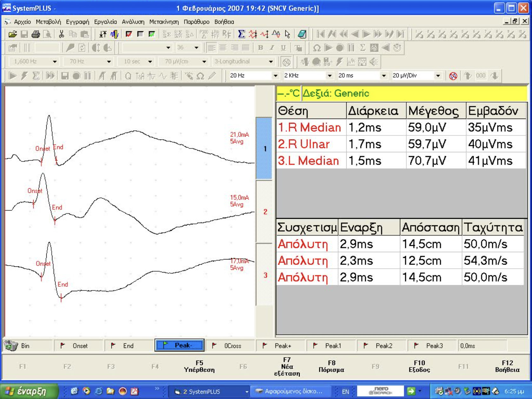Open the Ανάλυση menu
The height and width of the screenshot is (399, 532).
click(x=133, y=22)
